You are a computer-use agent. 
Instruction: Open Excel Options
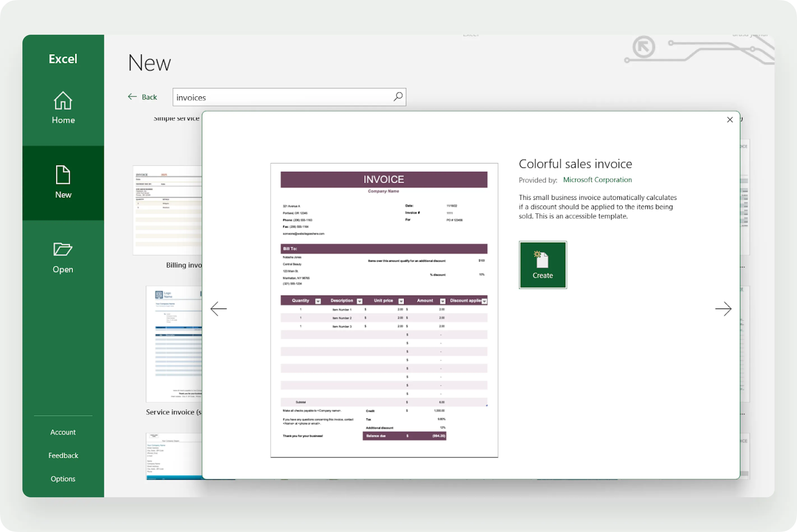coord(63,479)
